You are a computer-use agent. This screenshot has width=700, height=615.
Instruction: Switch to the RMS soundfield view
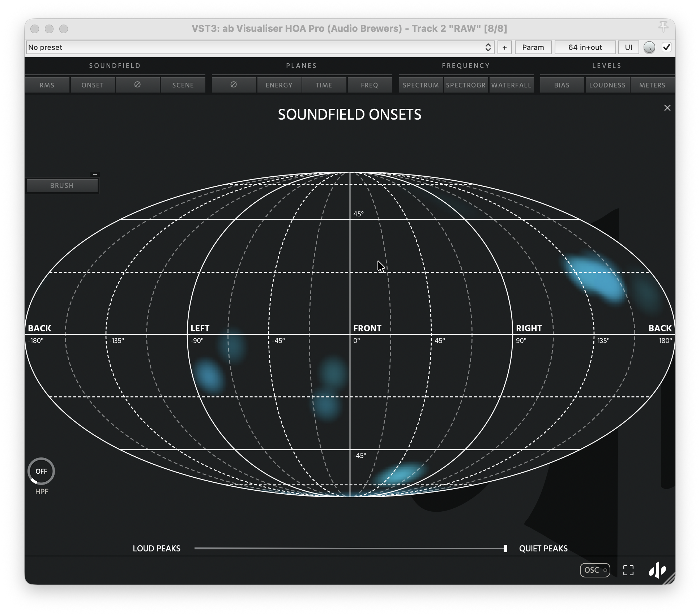[47, 85]
